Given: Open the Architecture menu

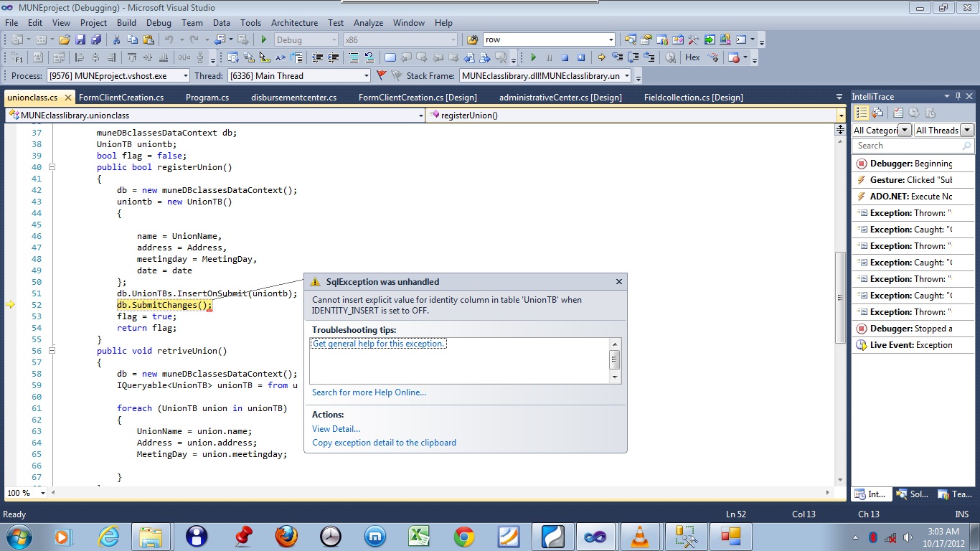Looking at the screenshot, I should (x=294, y=23).
